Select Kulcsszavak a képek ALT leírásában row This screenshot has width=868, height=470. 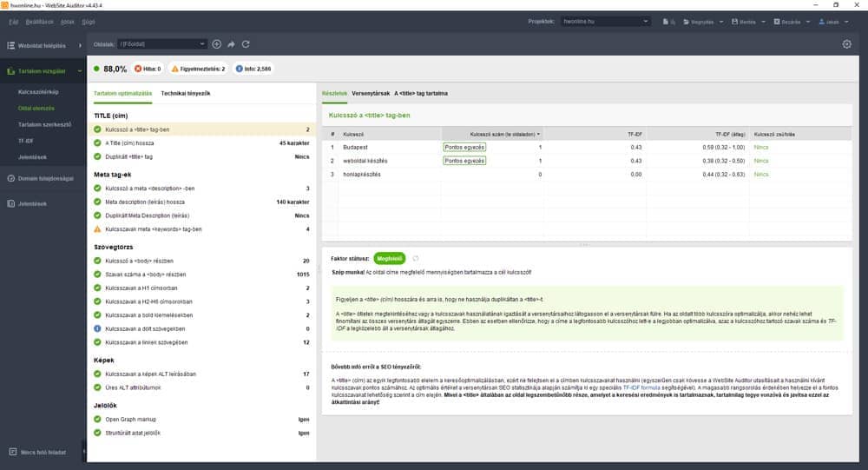201,374
